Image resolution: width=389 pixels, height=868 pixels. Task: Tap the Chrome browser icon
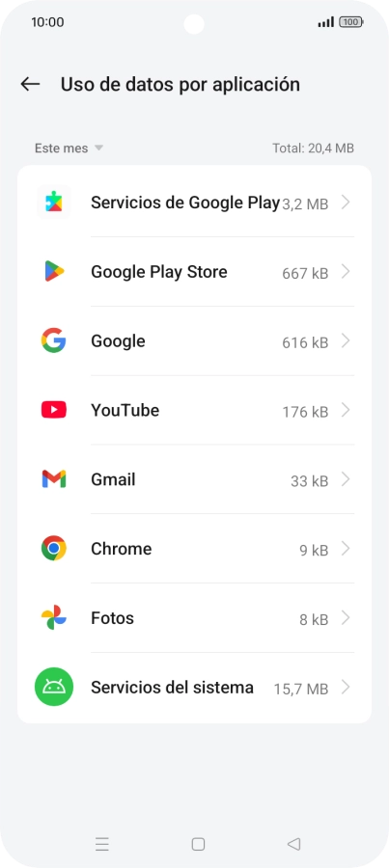(54, 548)
